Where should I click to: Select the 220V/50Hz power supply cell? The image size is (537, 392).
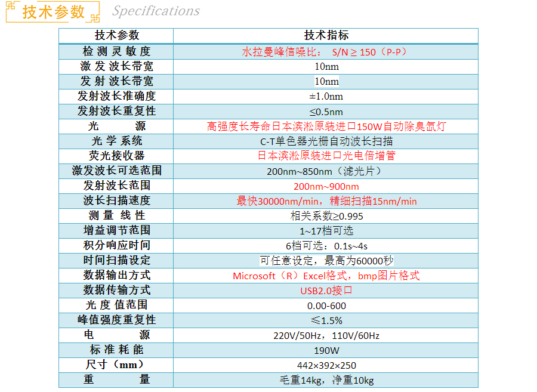[326, 335]
